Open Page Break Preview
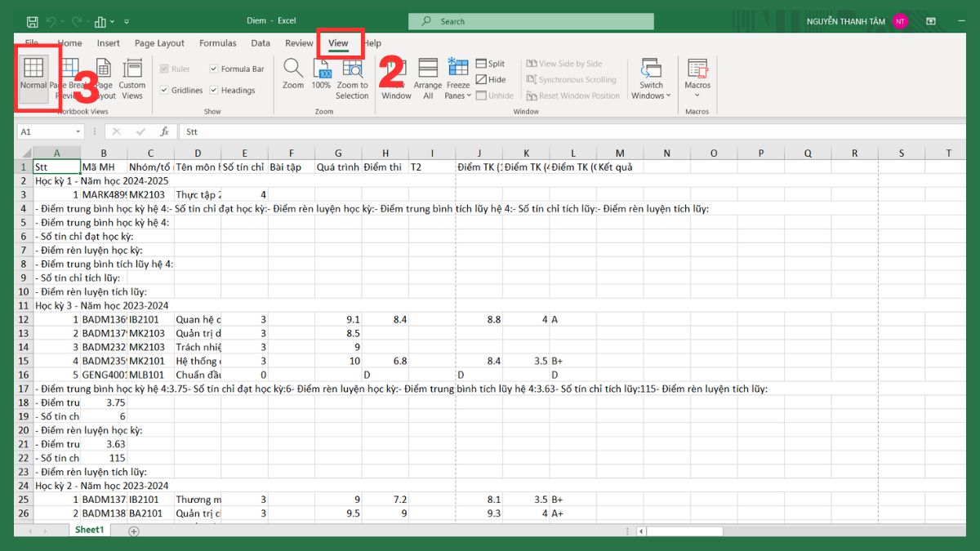This screenshot has height=551, width=980. click(69, 78)
